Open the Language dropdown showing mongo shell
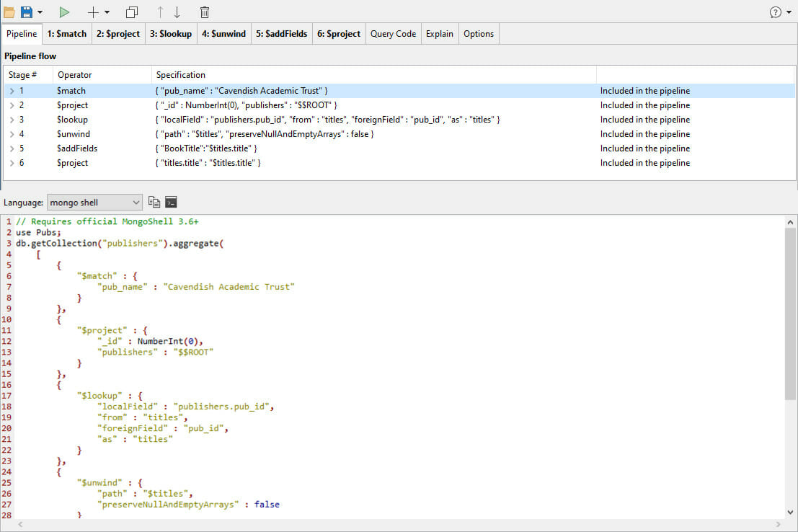Image resolution: width=798 pixels, height=532 pixels. tap(94, 203)
